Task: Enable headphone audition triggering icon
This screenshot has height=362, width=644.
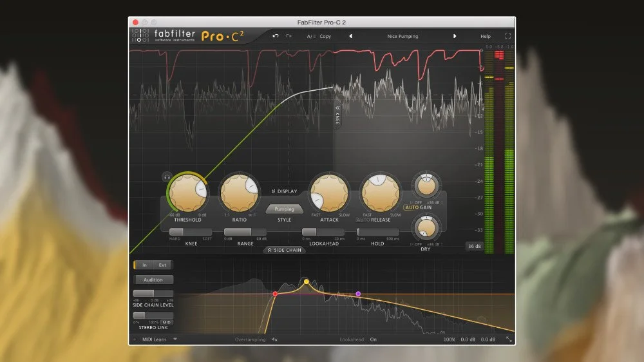Action: tap(167, 177)
